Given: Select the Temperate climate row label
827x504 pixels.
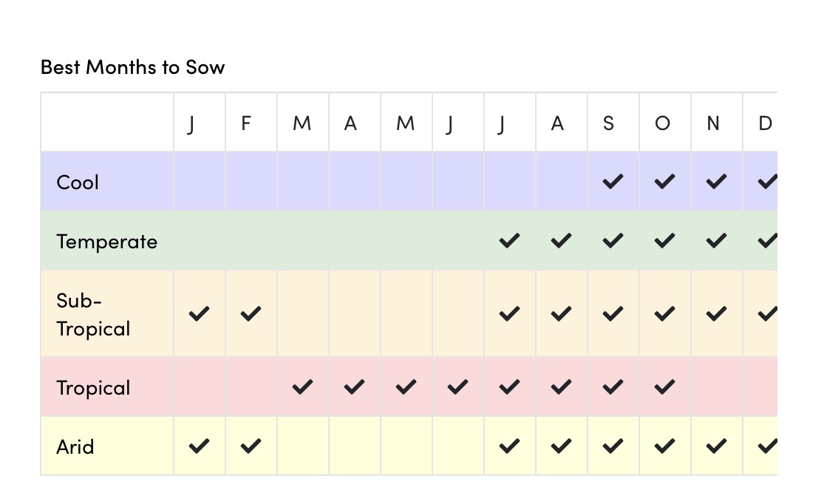Looking at the screenshot, I should 106,242.
